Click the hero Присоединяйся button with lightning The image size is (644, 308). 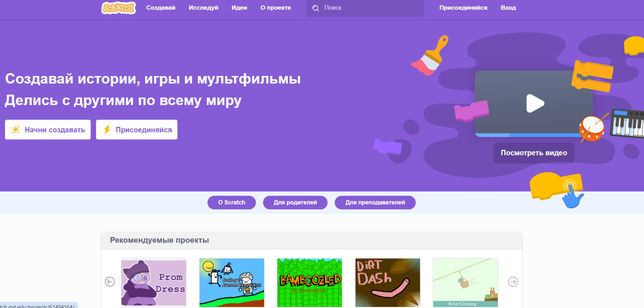[x=137, y=130]
